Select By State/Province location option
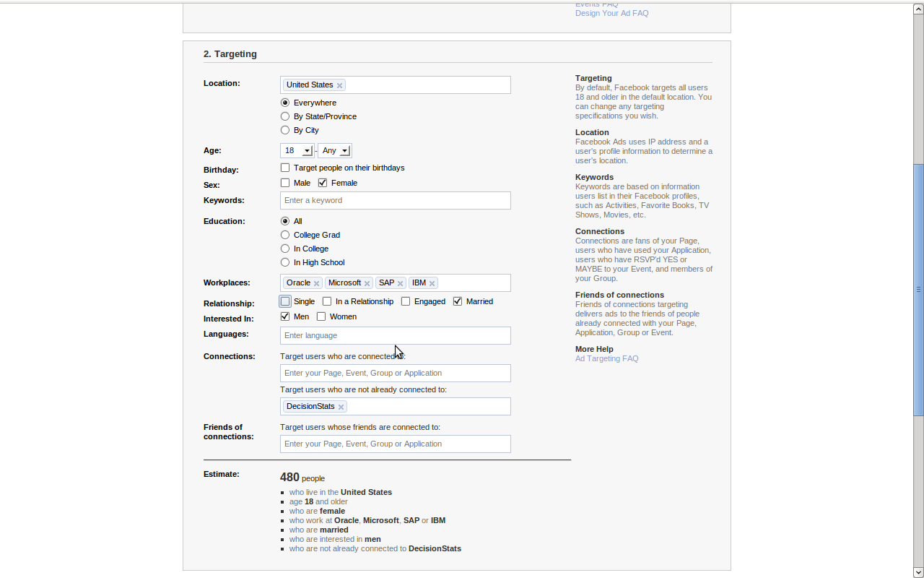The width and height of the screenshot is (924, 578). 285,116
